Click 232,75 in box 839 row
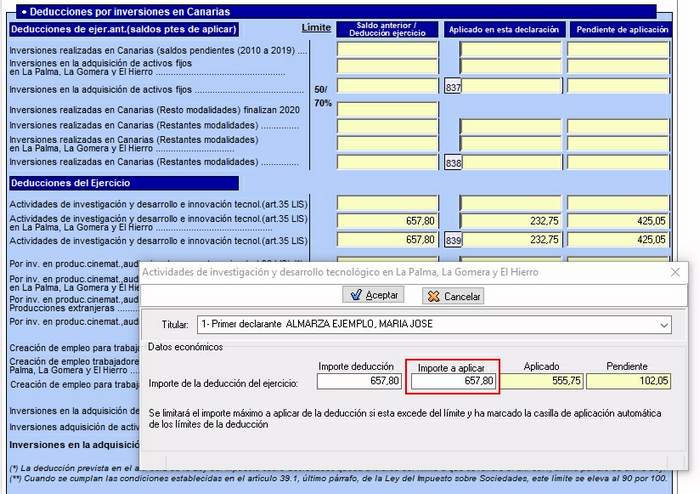 [x=511, y=240]
